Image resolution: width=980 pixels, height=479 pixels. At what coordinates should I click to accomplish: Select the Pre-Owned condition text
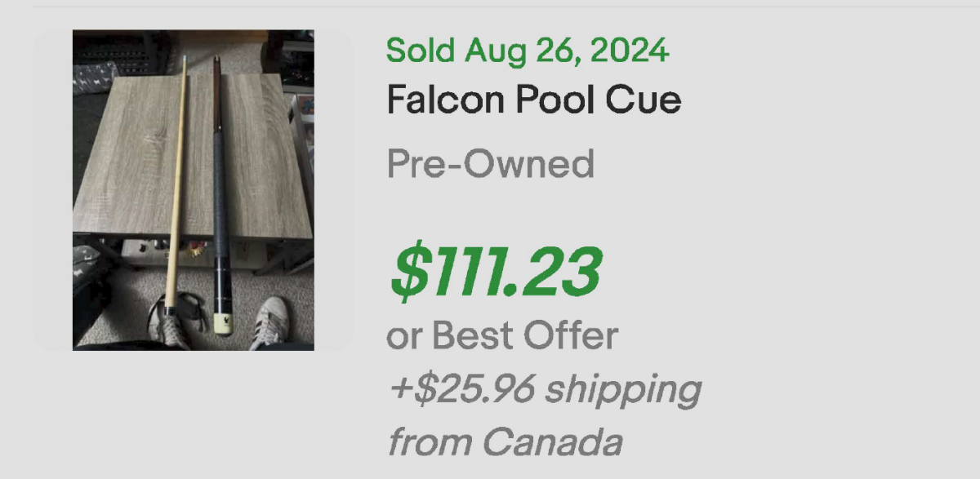pos(490,164)
